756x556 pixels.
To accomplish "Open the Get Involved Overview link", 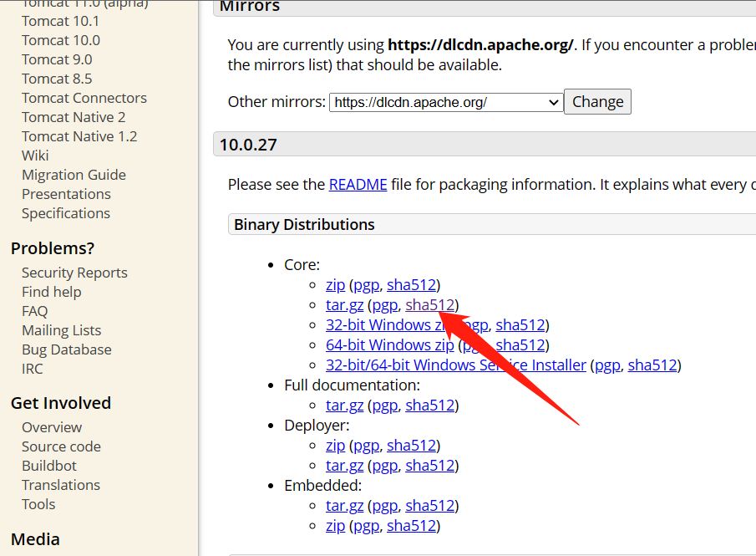I will click(x=52, y=427).
